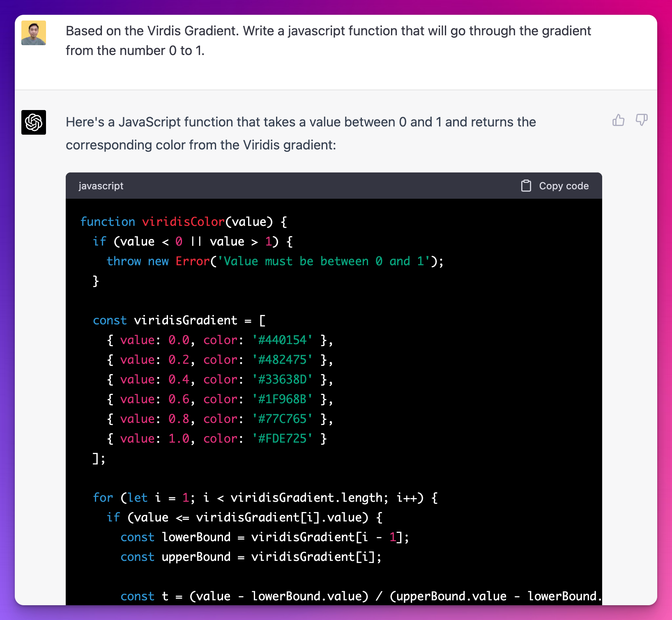Place cursor on the for loop line
The width and height of the screenshot is (672, 620).
point(265,498)
